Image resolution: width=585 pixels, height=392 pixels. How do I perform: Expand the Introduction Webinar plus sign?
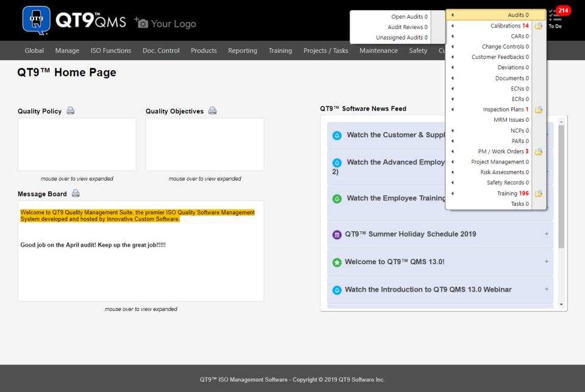(546, 289)
